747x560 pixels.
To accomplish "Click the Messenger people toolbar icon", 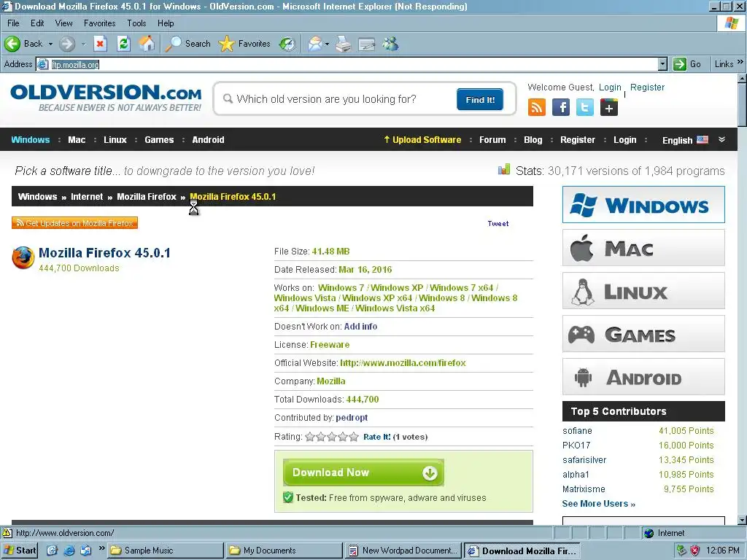I will coord(391,44).
